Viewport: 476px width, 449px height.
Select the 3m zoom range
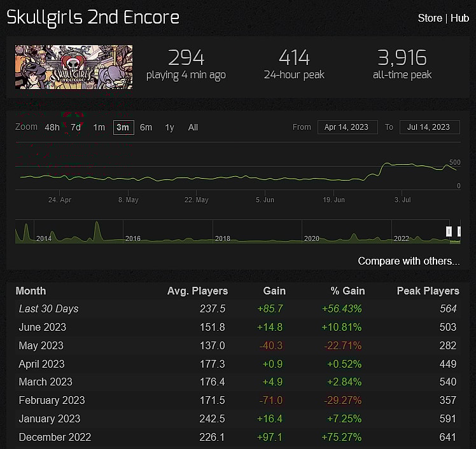pos(123,127)
